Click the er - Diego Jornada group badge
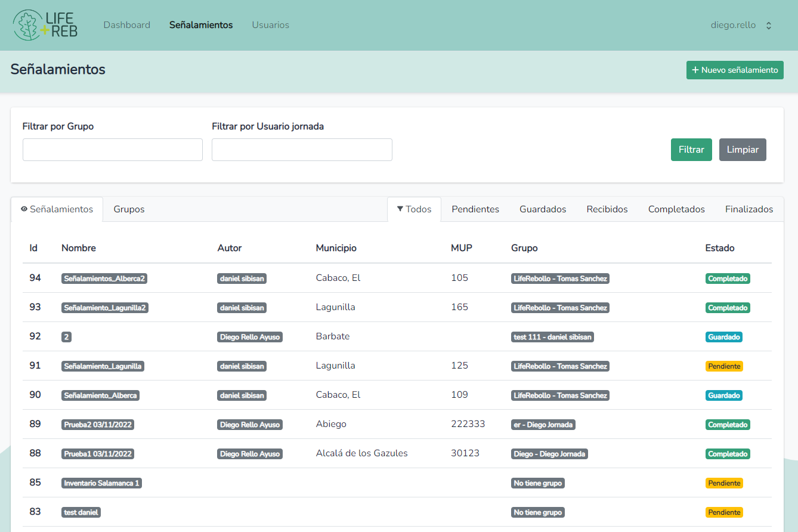This screenshot has height=532, width=798. click(x=543, y=425)
